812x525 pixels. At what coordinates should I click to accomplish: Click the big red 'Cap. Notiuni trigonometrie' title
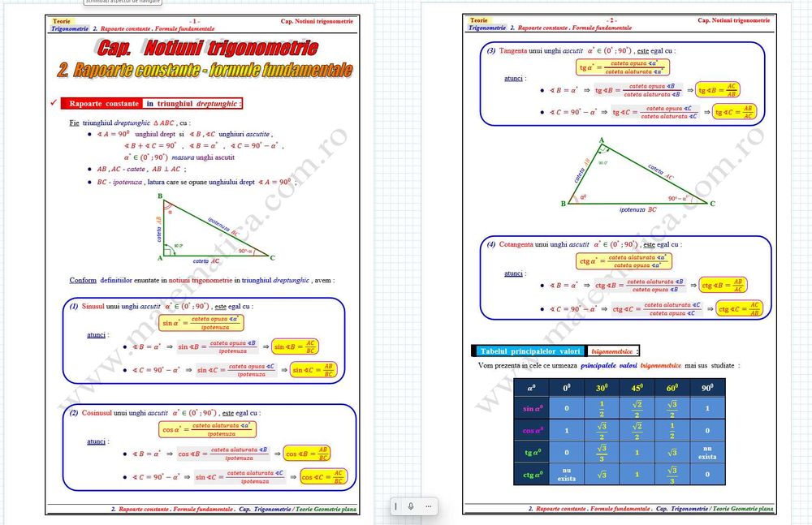(x=206, y=48)
